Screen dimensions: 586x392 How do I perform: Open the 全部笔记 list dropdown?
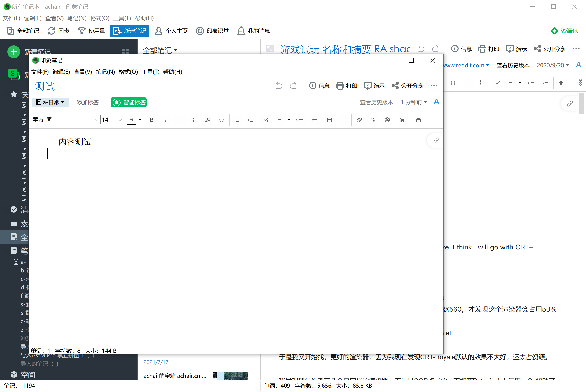[x=160, y=50]
